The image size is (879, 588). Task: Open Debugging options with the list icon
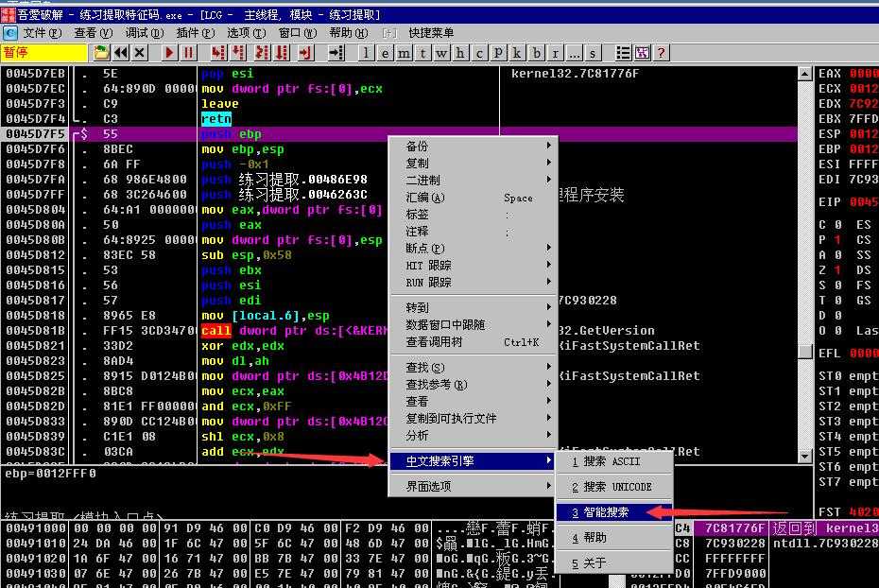[623, 53]
